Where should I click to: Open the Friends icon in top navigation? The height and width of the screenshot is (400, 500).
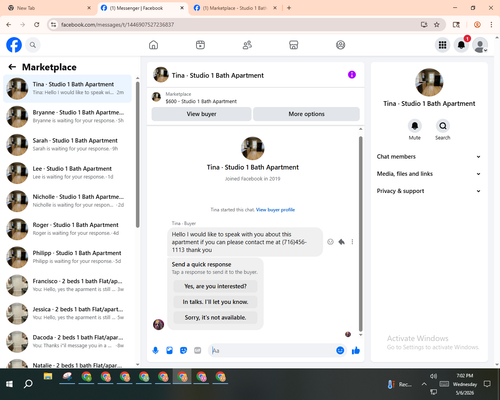click(247, 45)
